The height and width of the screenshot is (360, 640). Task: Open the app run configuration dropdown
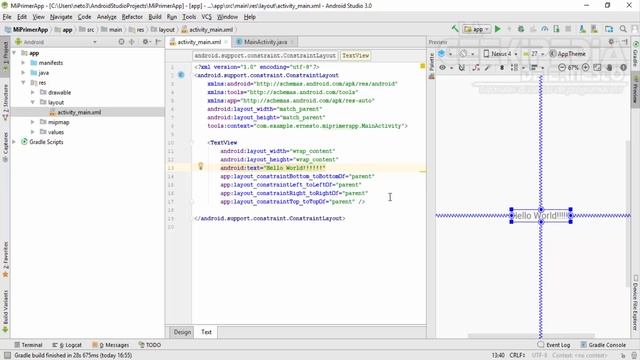pyautogui.click(x=477, y=29)
